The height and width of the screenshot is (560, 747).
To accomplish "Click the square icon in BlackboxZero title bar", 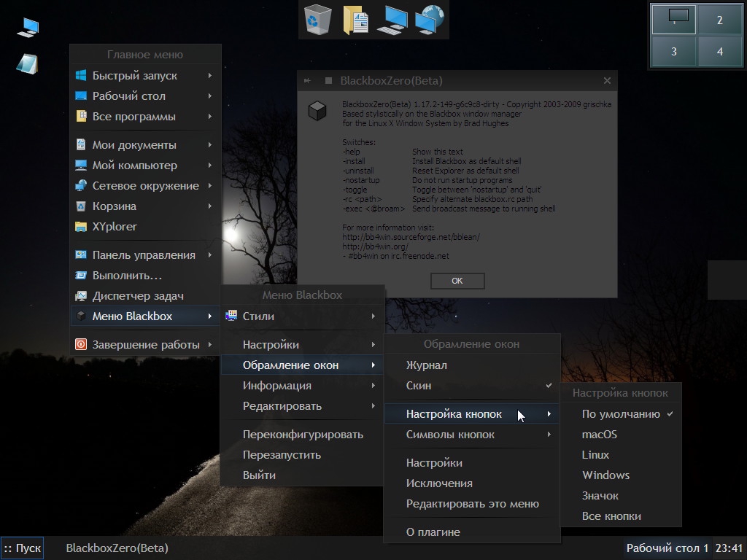I will pos(329,81).
